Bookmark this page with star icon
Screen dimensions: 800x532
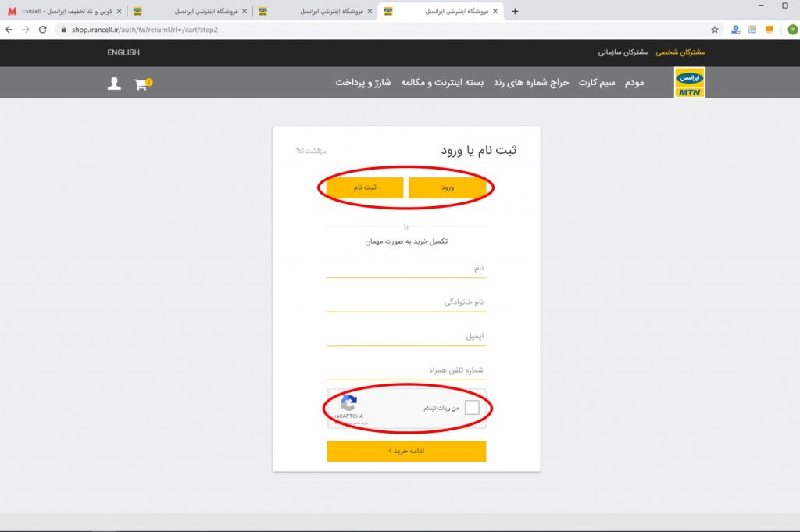[715, 30]
